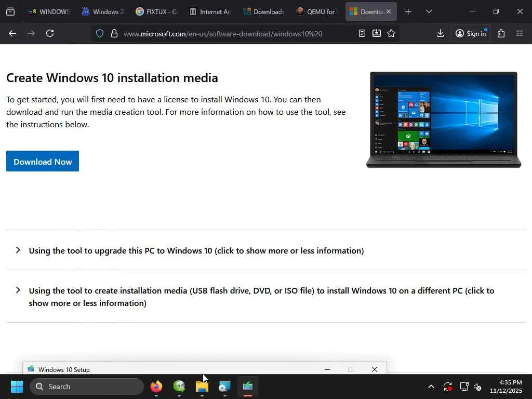Open the Firefox hamburger menu
This screenshot has height=399, width=532.
tap(520, 33)
